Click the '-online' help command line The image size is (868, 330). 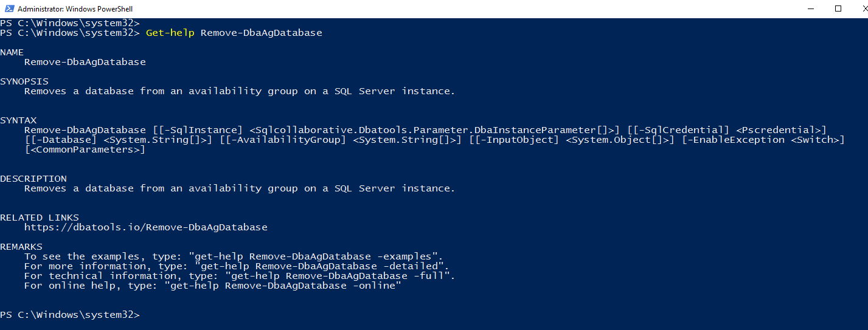click(213, 286)
